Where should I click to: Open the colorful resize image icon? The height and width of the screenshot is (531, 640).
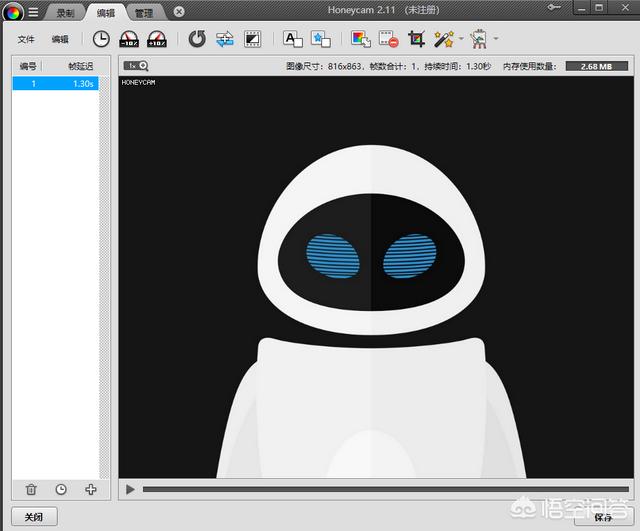coord(361,39)
